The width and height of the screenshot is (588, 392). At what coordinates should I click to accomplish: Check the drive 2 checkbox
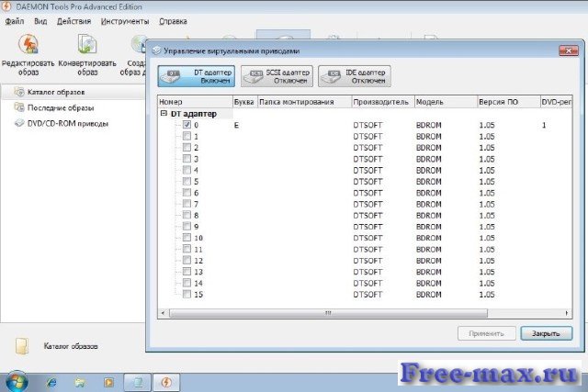point(187,147)
